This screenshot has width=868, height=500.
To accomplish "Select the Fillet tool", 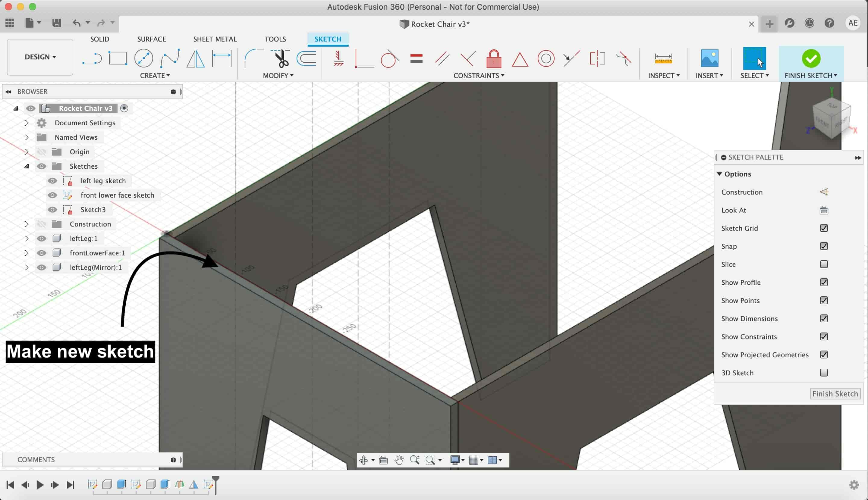I will [253, 58].
